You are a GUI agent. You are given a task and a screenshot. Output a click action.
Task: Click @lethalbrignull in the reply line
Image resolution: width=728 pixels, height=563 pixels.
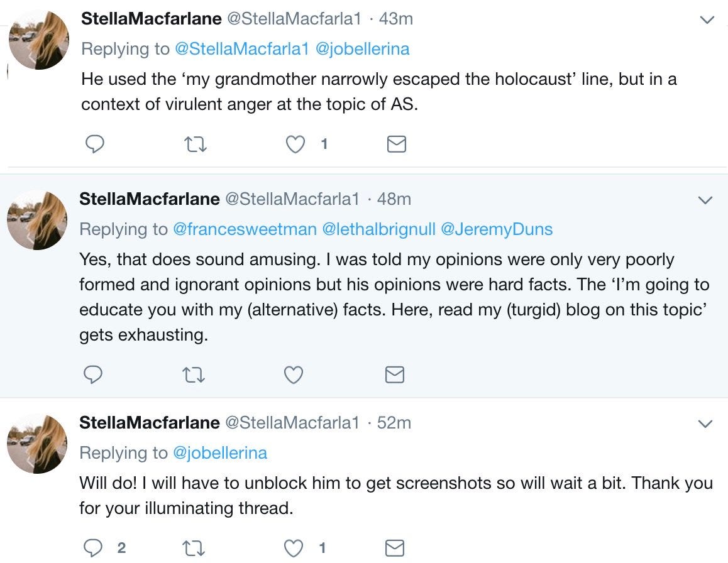point(378,229)
